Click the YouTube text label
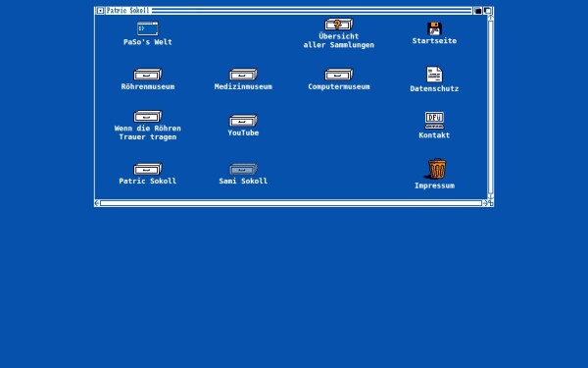 (243, 132)
